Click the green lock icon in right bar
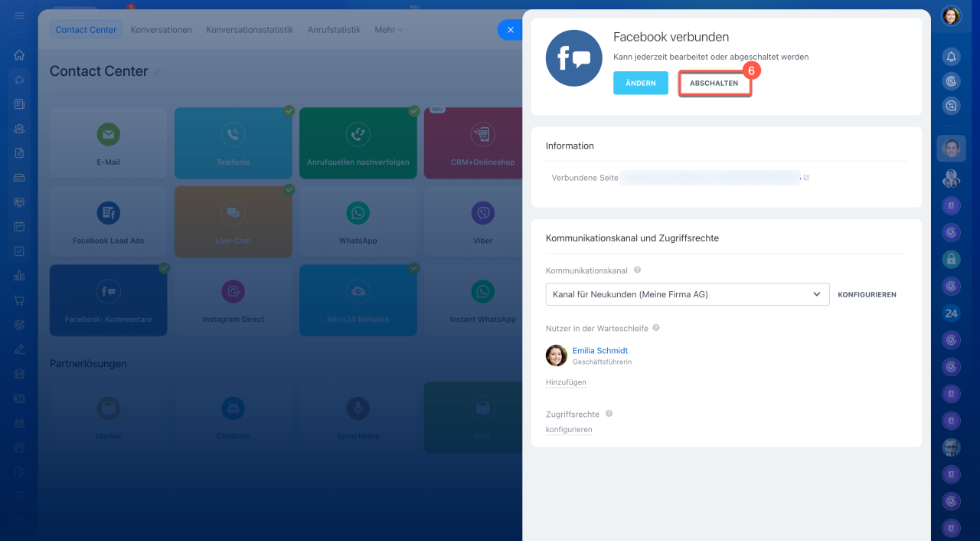This screenshot has height=541, width=980. pos(951,259)
